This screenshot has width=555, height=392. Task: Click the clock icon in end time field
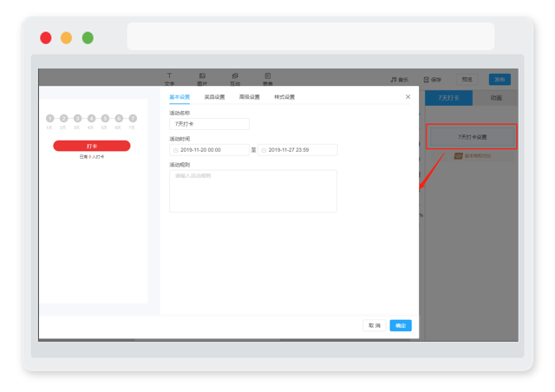pos(264,150)
